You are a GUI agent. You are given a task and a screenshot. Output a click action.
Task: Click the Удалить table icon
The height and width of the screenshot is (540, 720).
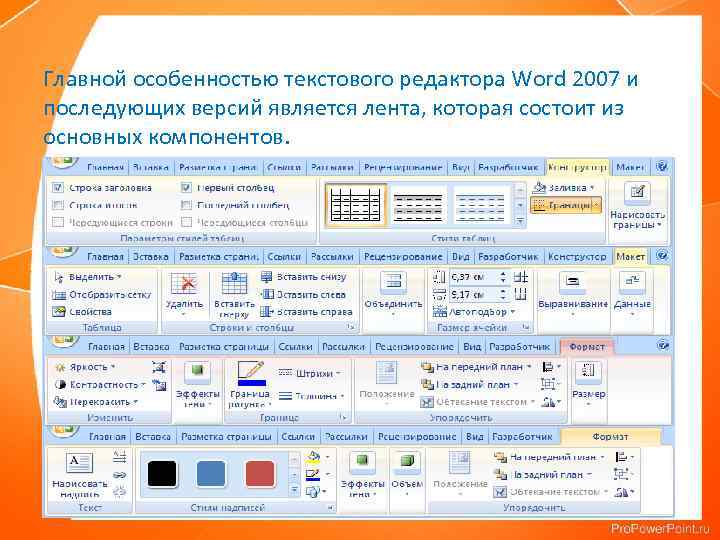[184, 284]
